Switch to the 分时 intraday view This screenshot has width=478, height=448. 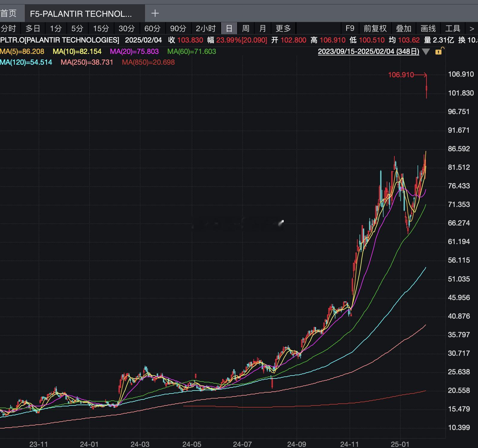click(9, 28)
